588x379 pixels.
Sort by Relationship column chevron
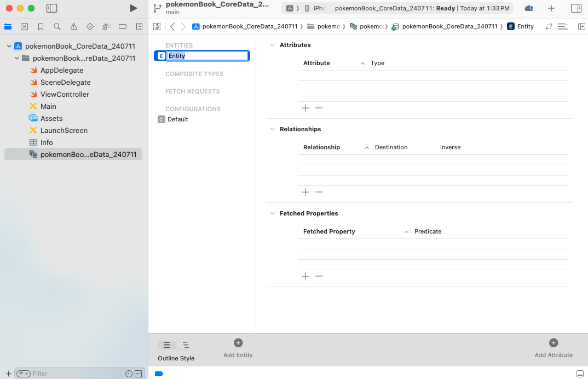click(367, 148)
